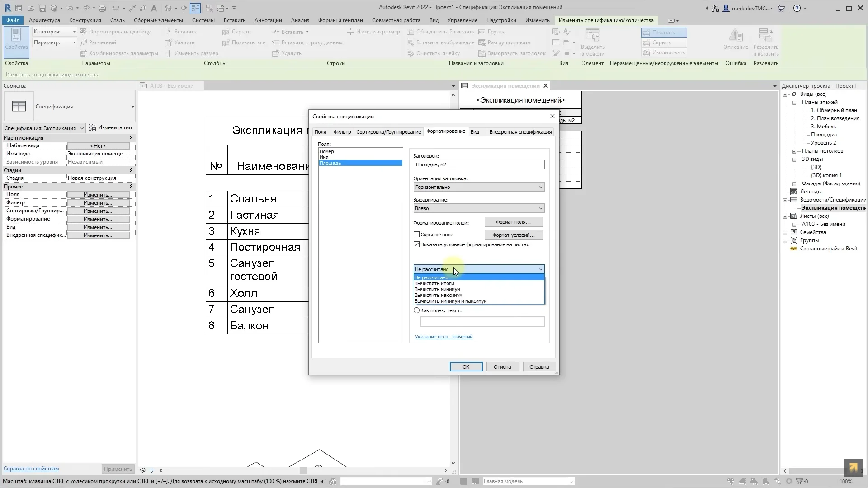Click the Switch Windows icon
The image size is (868, 488).
[221, 8]
